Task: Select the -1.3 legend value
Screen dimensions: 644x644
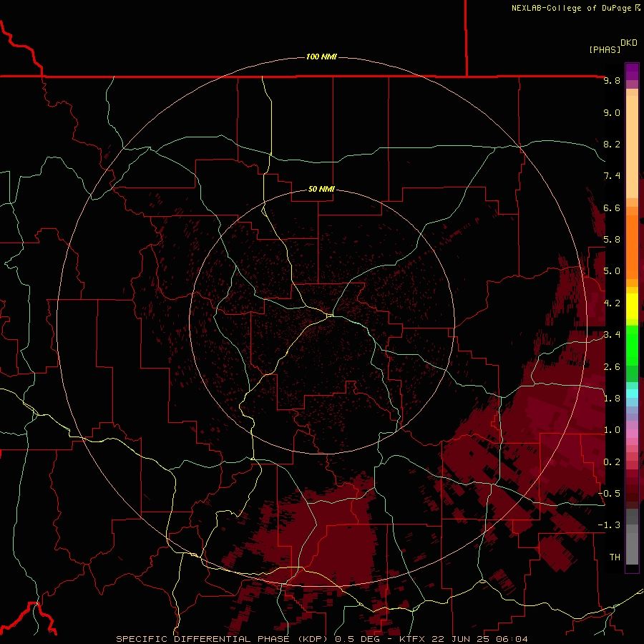Action: 609,525
